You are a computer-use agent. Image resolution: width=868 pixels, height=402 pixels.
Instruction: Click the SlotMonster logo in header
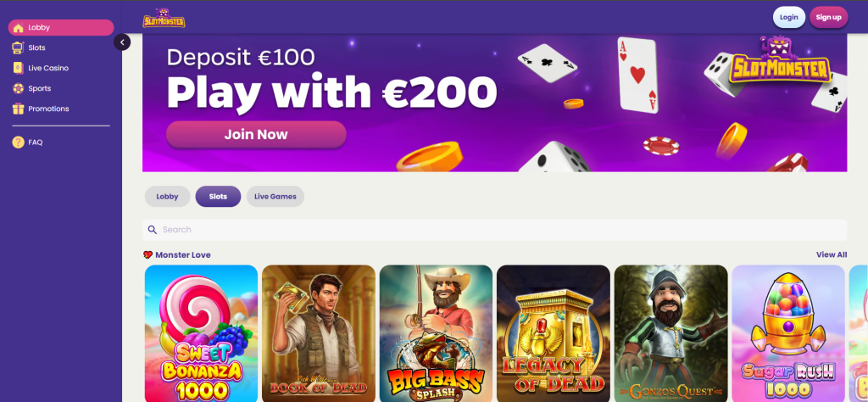pyautogui.click(x=164, y=18)
